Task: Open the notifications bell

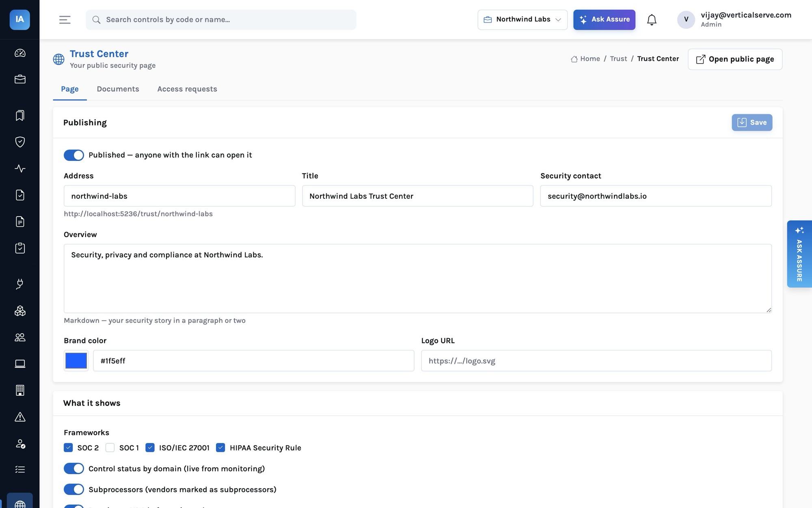Action: pyautogui.click(x=652, y=20)
